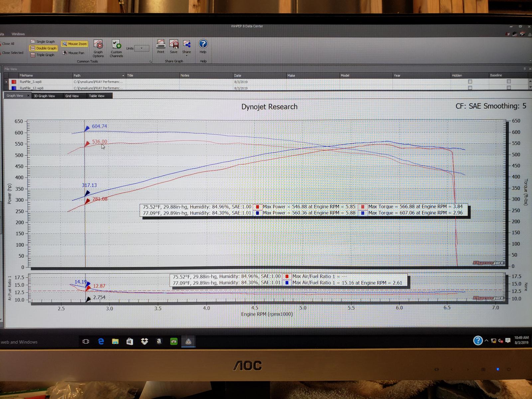Sort by the Date column header
Screen dimensions: 532x399
[x=259, y=75]
